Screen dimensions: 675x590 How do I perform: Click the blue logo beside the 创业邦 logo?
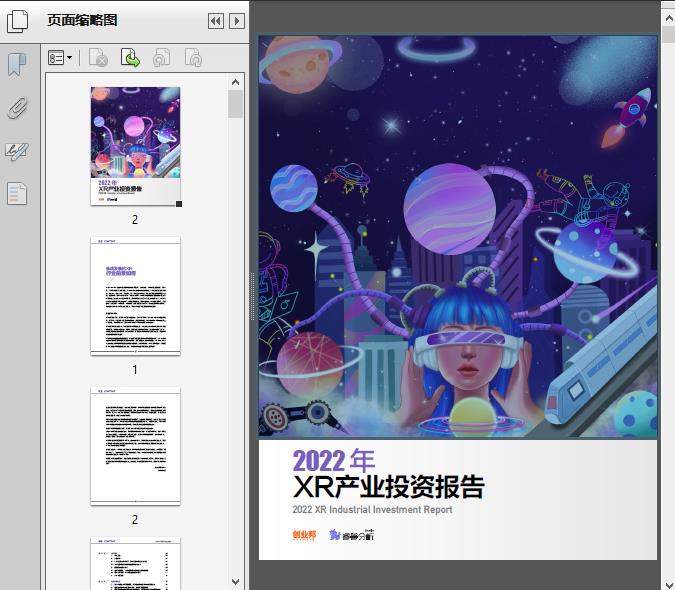(x=352, y=535)
